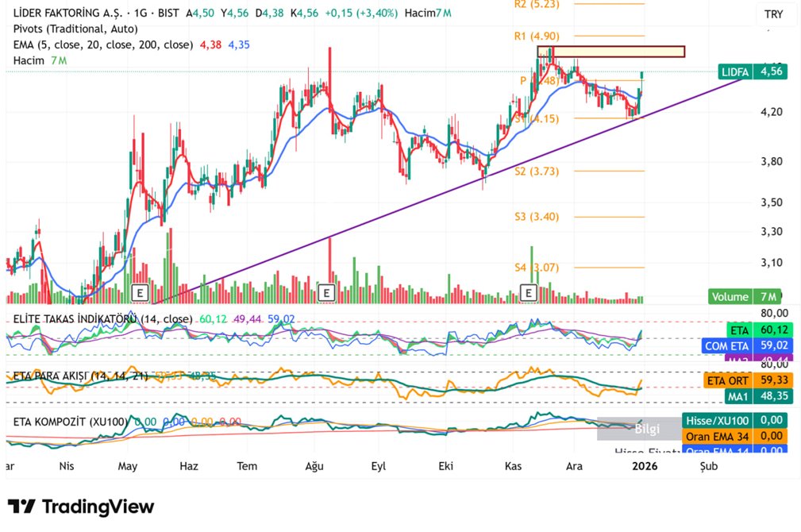Select the Hacim 7 M volume legend
This screenshot has width=801, height=532.
pyautogui.click(x=40, y=60)
